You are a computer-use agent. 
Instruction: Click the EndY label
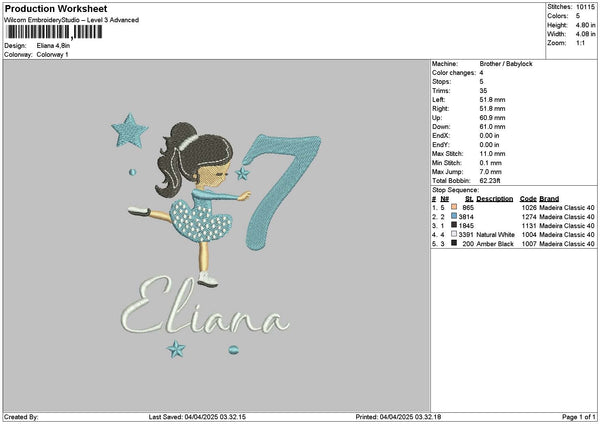point(441,145)
